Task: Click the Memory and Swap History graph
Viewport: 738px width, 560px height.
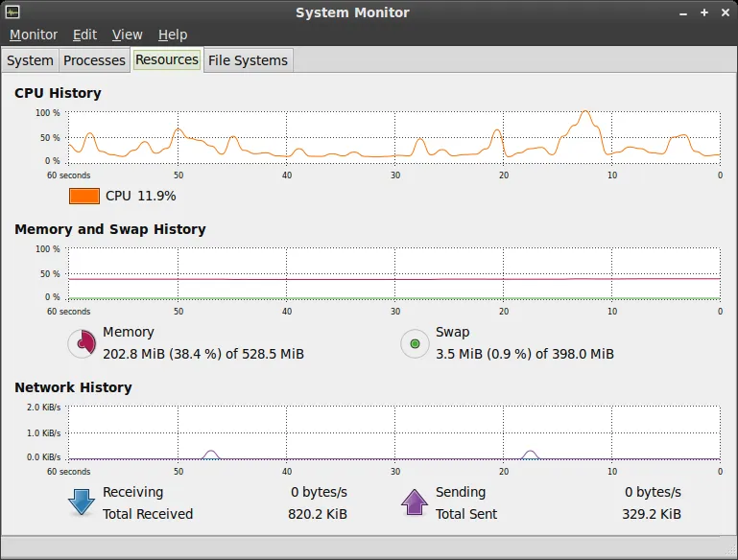Action: 393,273
